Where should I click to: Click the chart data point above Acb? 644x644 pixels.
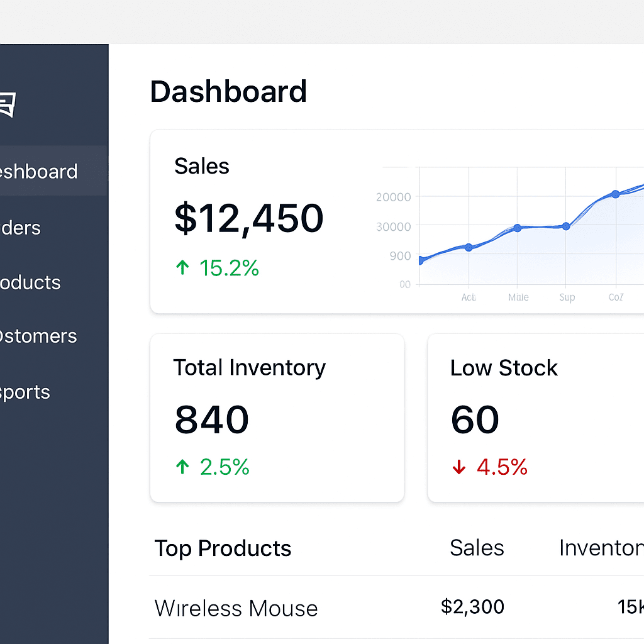coord(469,247)
